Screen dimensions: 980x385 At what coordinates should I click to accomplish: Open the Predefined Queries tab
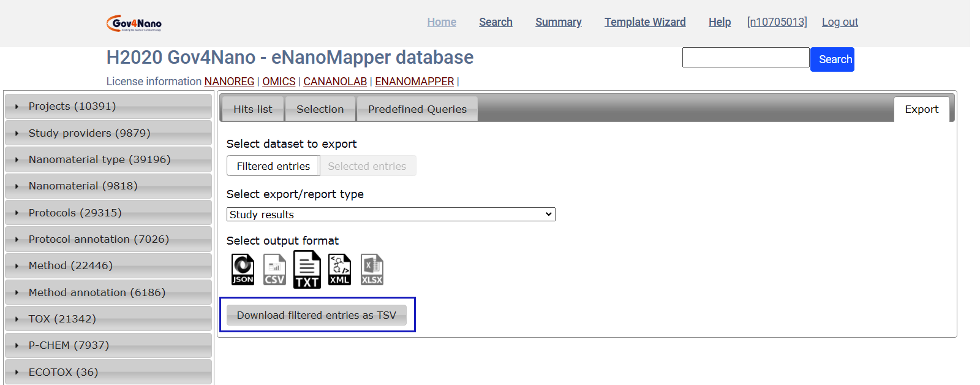[417, 109]
